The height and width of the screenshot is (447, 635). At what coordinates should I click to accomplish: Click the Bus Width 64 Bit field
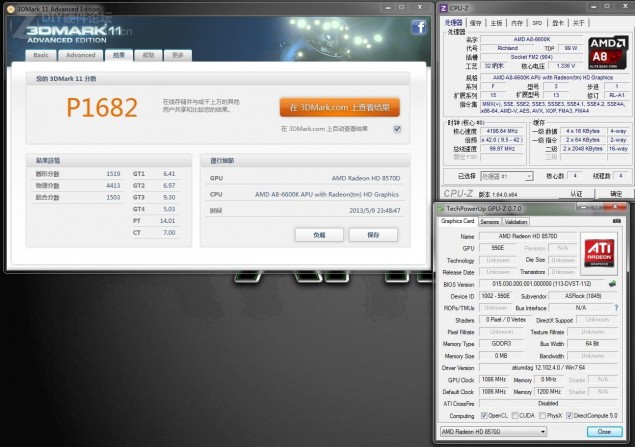[592, 343]
